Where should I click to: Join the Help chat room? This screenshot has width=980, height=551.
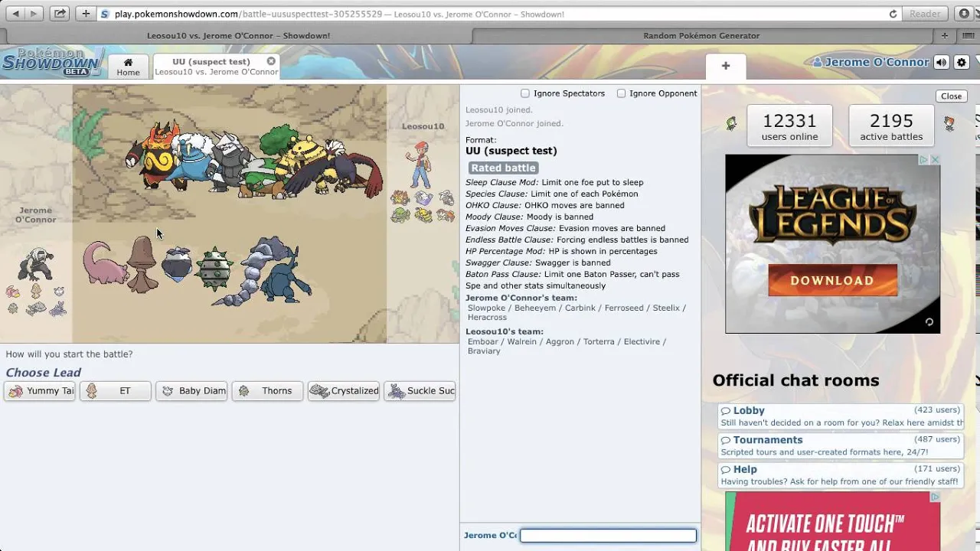pos(841,475)
